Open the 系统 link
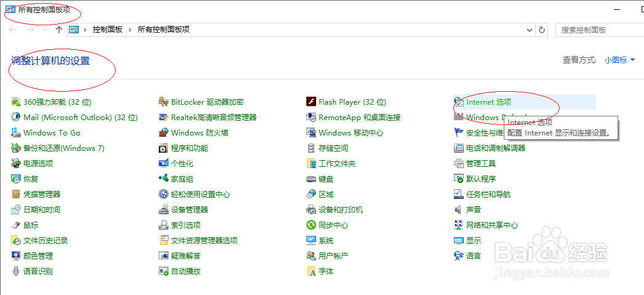 coord(326,240)
